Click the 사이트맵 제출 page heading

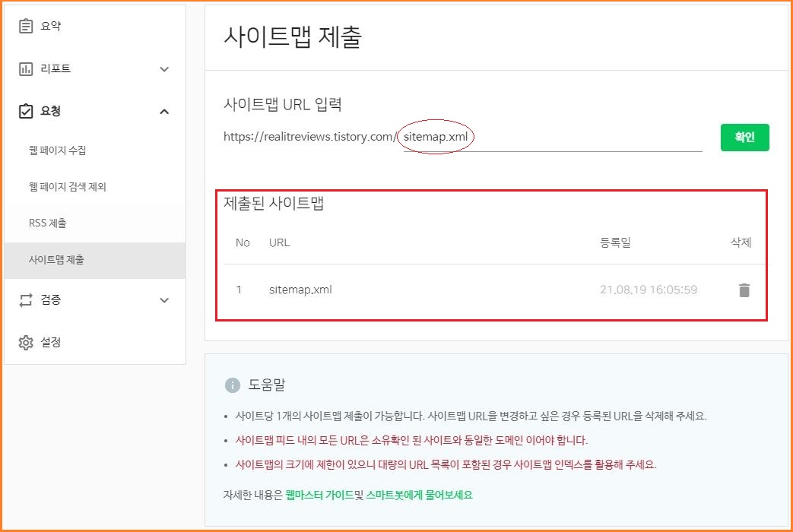click(293, 37)
